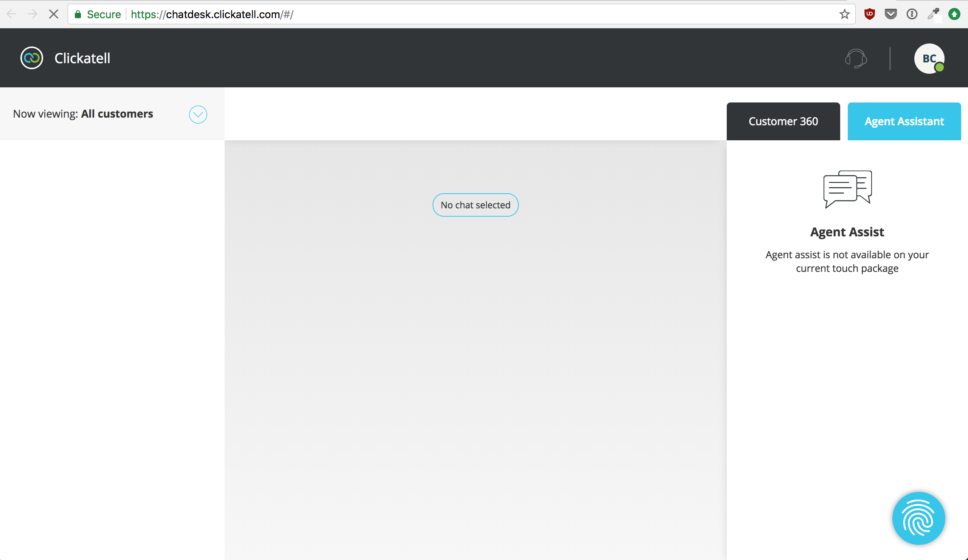Click the eyedropper extension icon
The width and height of the screenshot is (968, 560).
pos(933,14)
